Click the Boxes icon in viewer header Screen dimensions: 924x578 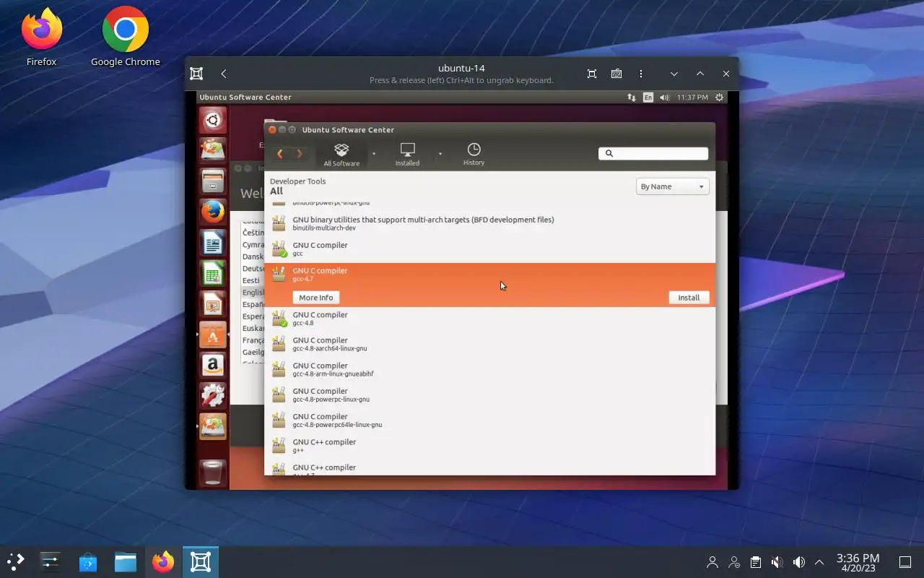(196, 74)
